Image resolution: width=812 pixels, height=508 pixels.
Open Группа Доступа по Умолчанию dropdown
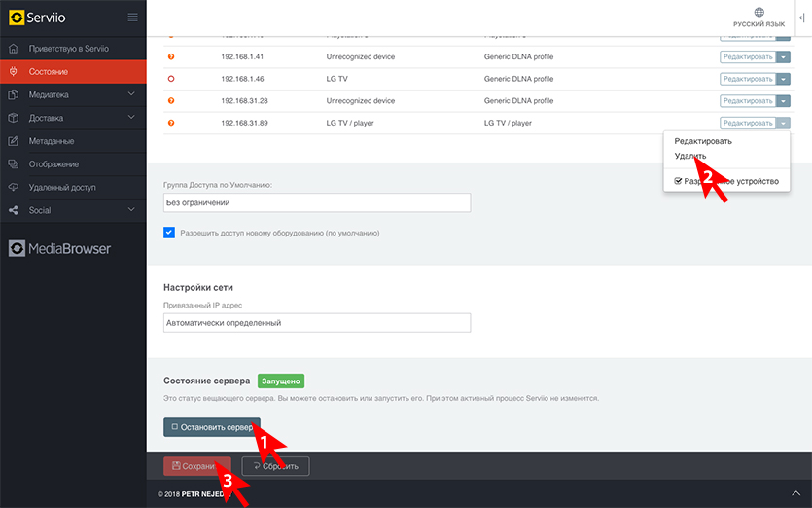tap(317, 202)
